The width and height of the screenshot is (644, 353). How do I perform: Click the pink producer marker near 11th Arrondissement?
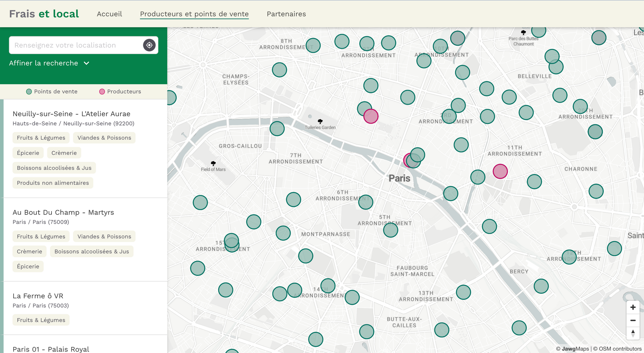500,171
